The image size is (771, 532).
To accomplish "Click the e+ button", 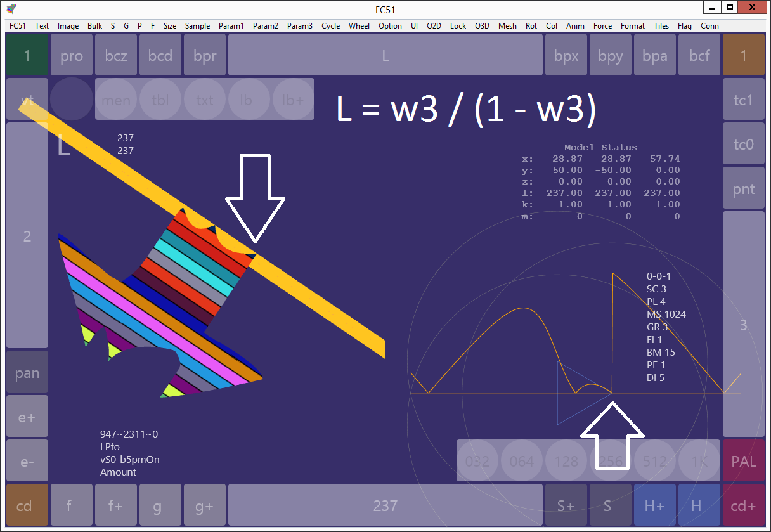I will (27, 417).
